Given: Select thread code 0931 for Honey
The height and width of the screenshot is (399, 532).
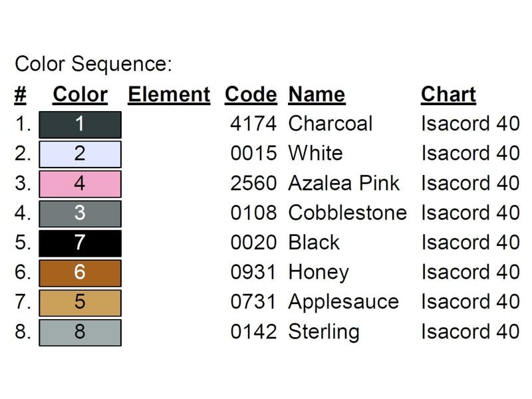Looking at the screenshot, I should (x=253, y=272).
